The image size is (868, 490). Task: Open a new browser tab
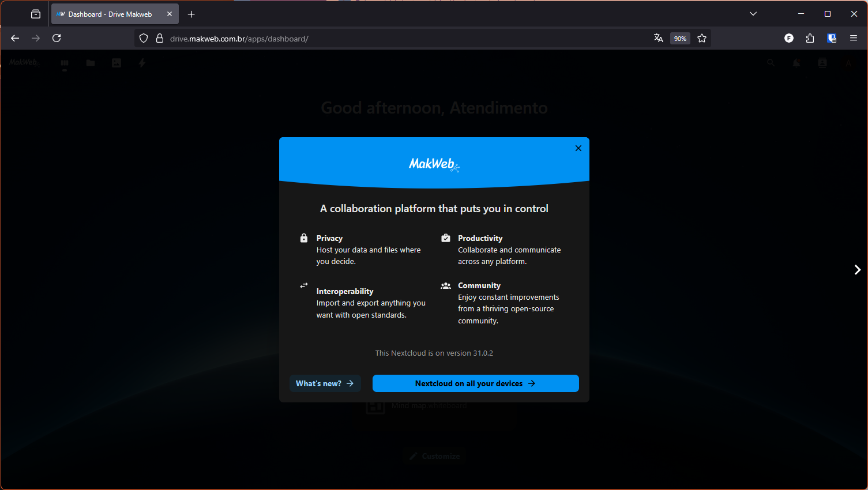191,14
